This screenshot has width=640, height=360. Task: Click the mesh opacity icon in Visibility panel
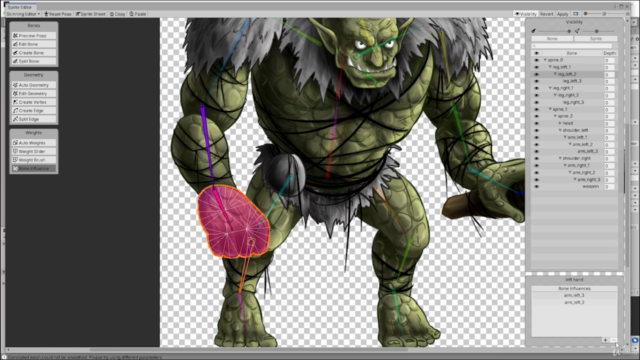pyautogui.click(x=577, y=31)
